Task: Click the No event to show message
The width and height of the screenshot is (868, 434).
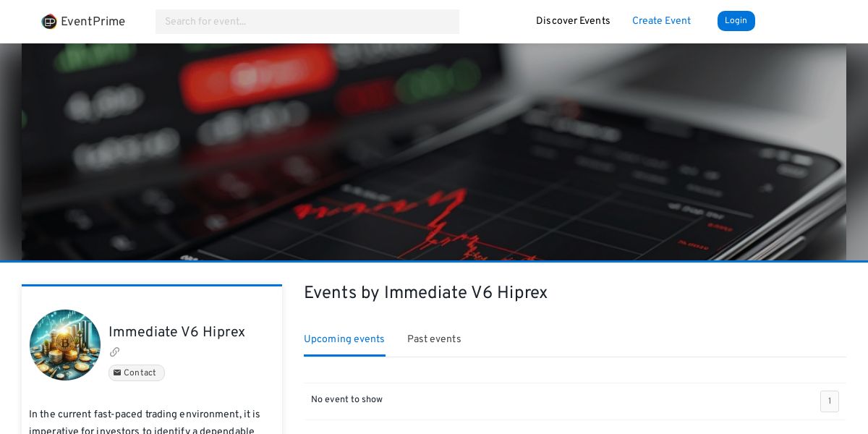Action: coord(346,400)
